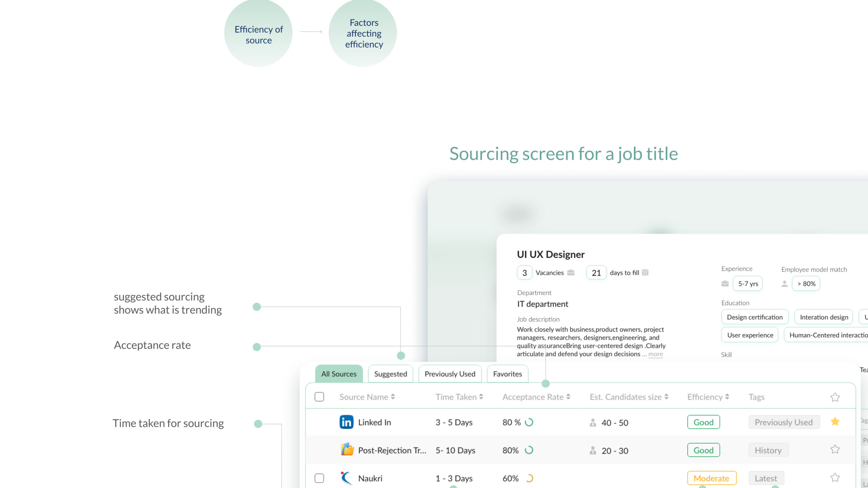Toggle the select-all sources checkbox
This screenshot has width=868, height=488.
[x=319, y=397]
